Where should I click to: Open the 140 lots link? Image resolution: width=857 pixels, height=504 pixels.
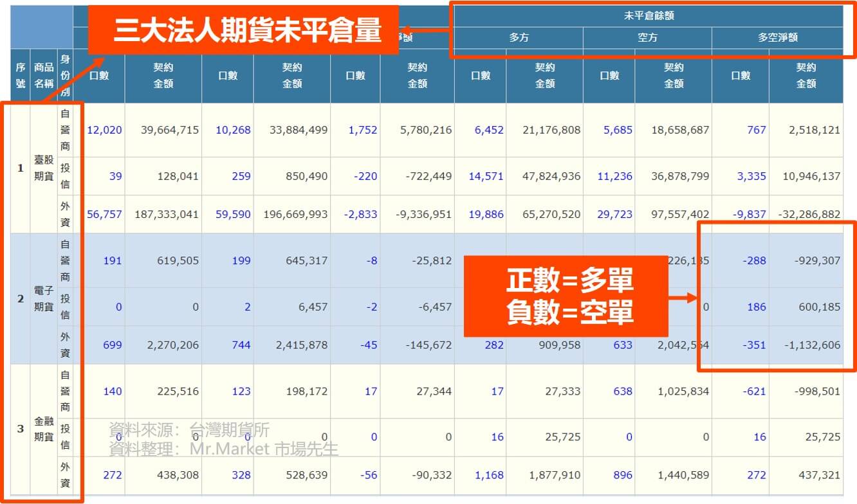coord(113,392)
